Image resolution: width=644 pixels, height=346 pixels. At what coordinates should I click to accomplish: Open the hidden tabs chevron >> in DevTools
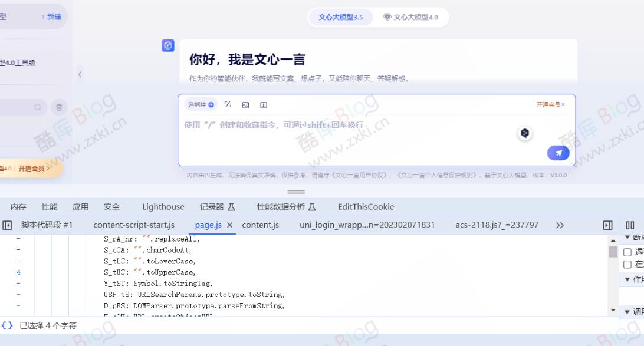(x=559, y=225)
